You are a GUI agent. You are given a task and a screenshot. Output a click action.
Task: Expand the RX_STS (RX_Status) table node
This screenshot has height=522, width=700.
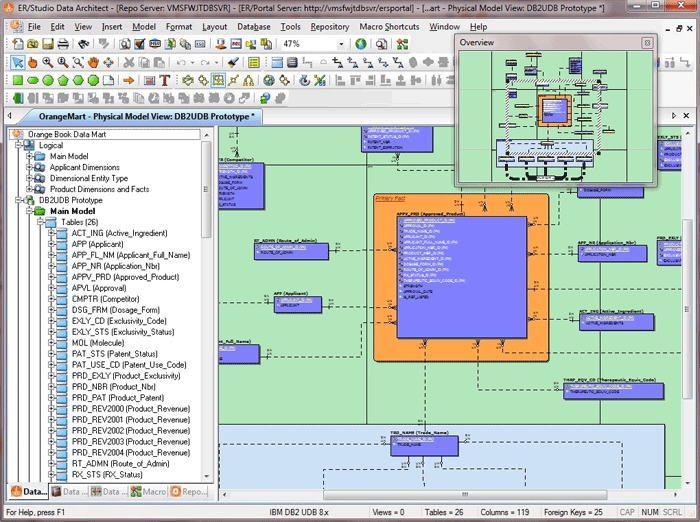pos(51,474)
